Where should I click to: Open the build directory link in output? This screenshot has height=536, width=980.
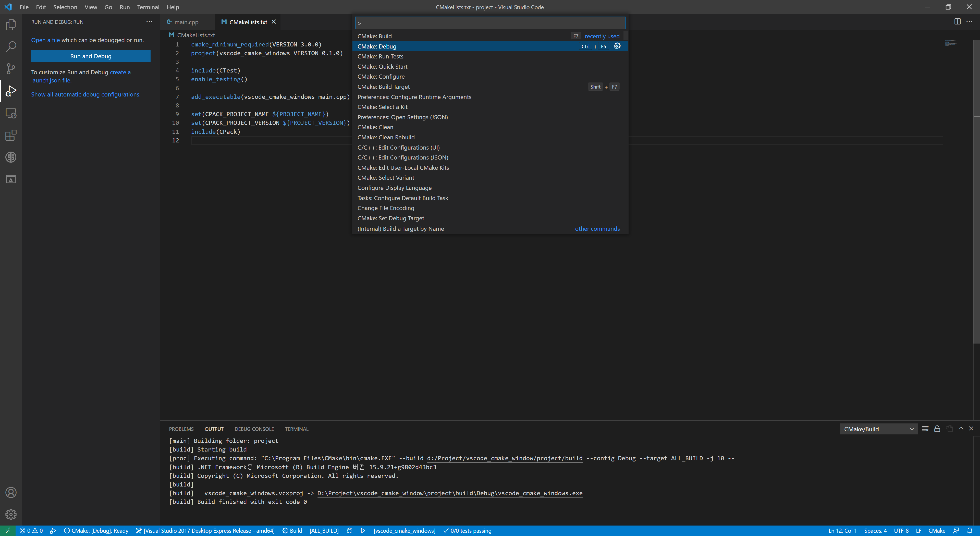point(505,458)
